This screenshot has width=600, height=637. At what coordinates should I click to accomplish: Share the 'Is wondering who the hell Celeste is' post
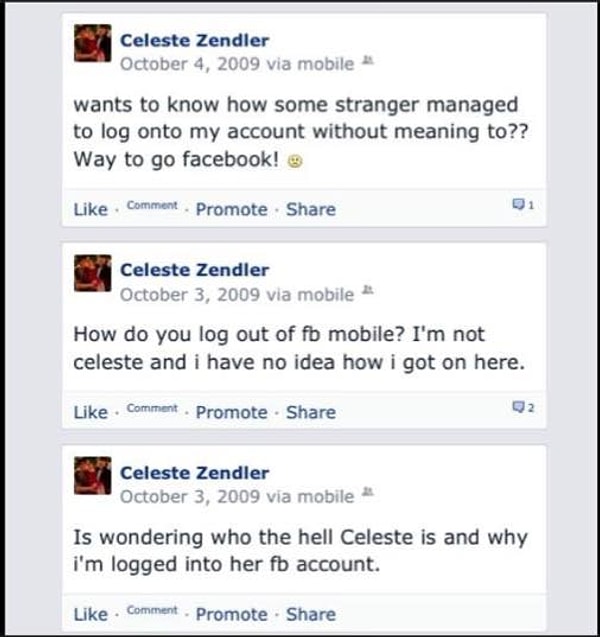[310, 614]
